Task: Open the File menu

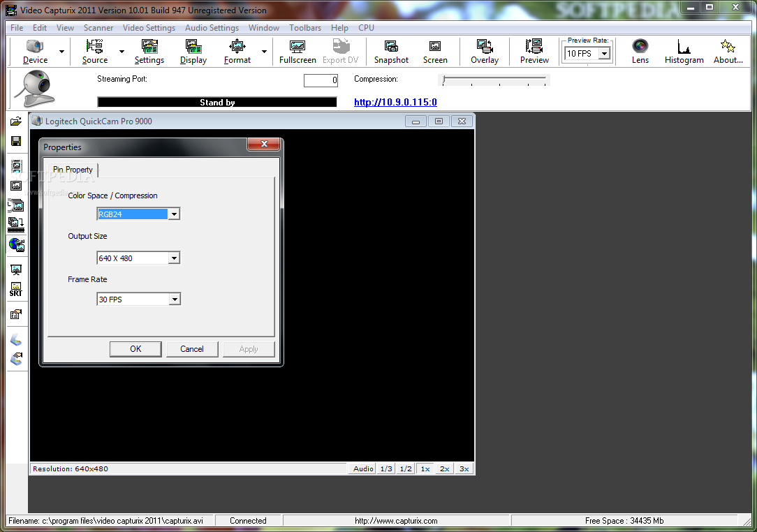Action: pos(17,28)
